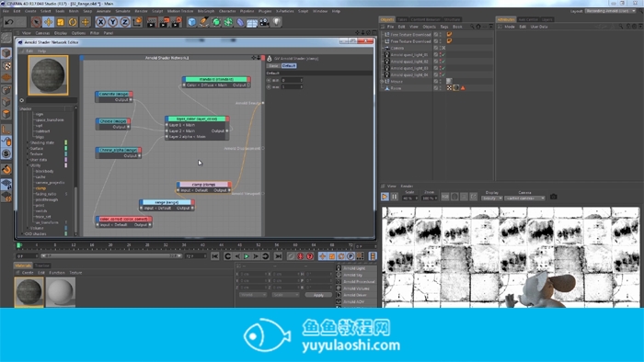Image resolution: width=644 pixels, height=362 pixels.
Task: Start the IPR render play button
Action: (x=385, y=197)
